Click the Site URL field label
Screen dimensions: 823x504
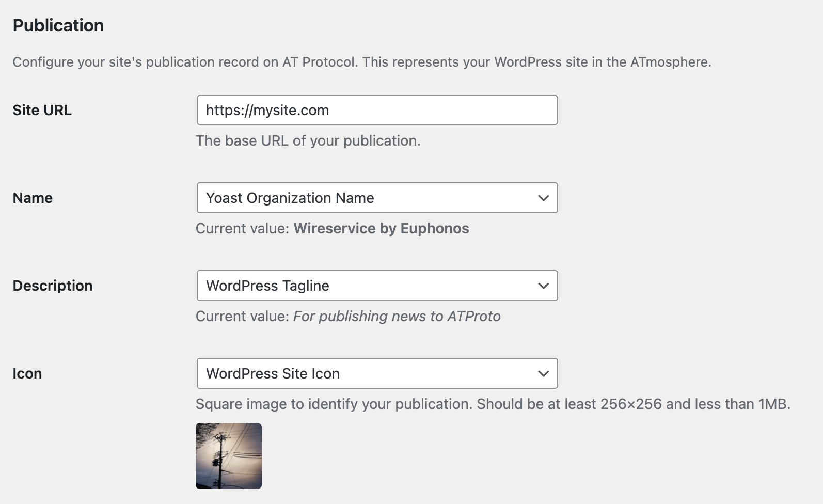[42, 110]
